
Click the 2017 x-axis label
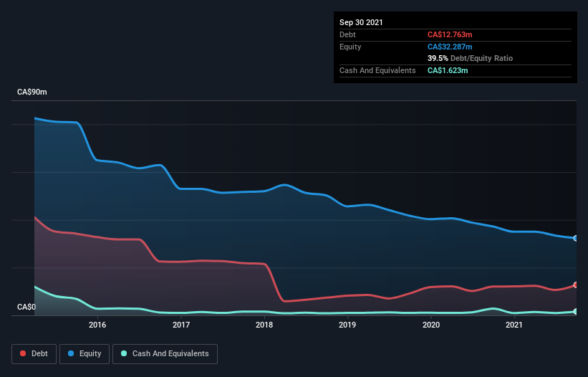(181, 325)
